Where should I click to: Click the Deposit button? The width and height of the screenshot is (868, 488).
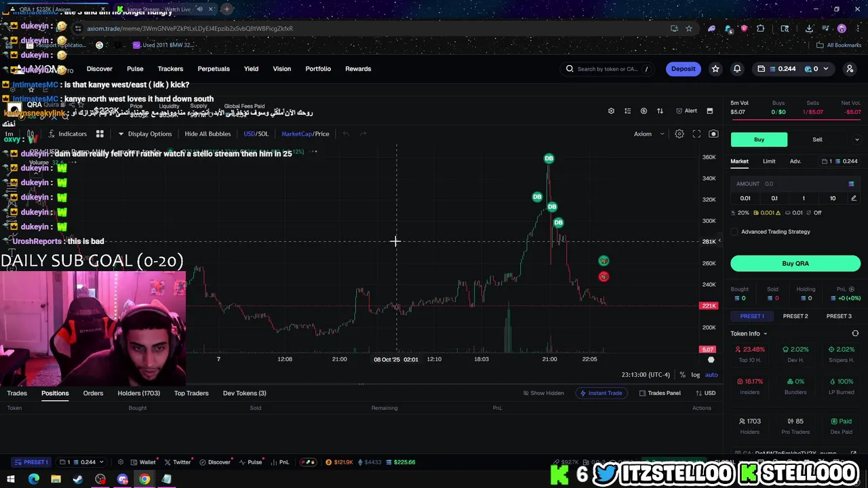(x=683, y=68)
